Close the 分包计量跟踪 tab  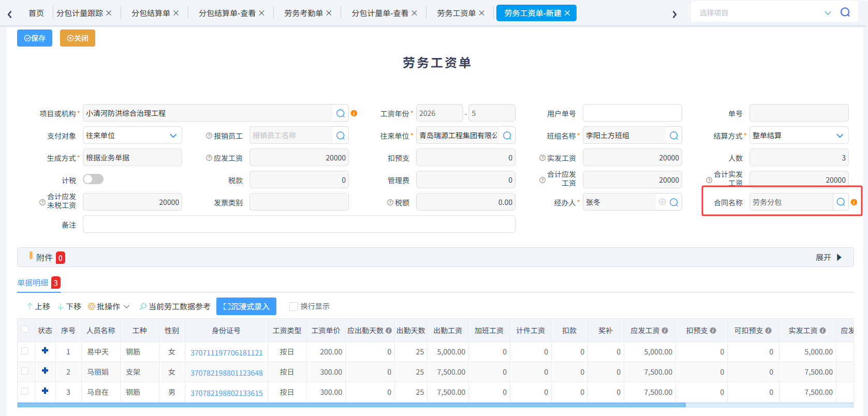pyautogui.click(x=109, y=13)
